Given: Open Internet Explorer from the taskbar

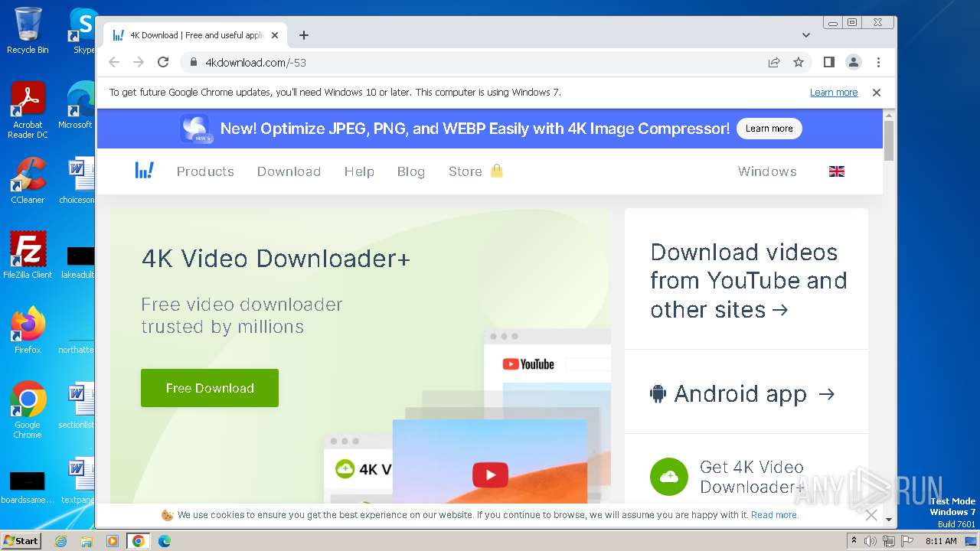Looking at the screenshot, I should point(60,541).
